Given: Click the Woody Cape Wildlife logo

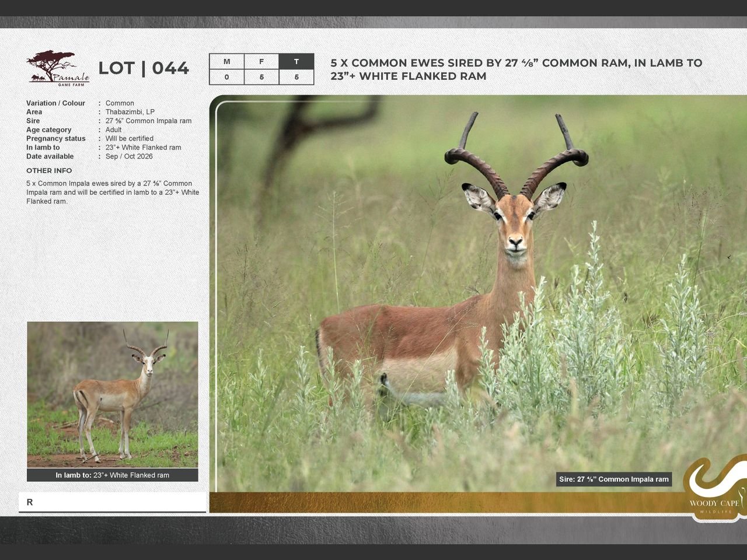Looking at the screenshot, I should (715, 490).
